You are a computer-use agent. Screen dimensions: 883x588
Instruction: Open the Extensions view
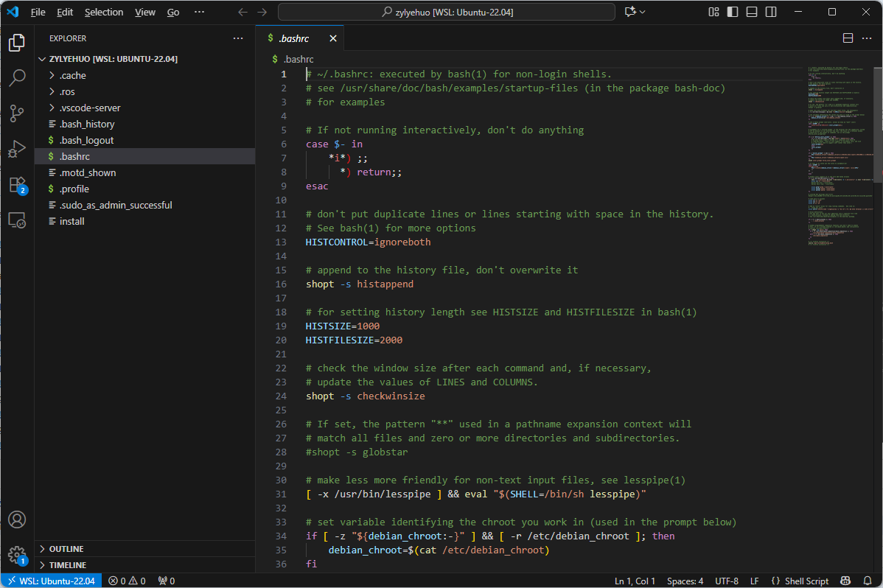pyautogui.click(x=17, y=184)
